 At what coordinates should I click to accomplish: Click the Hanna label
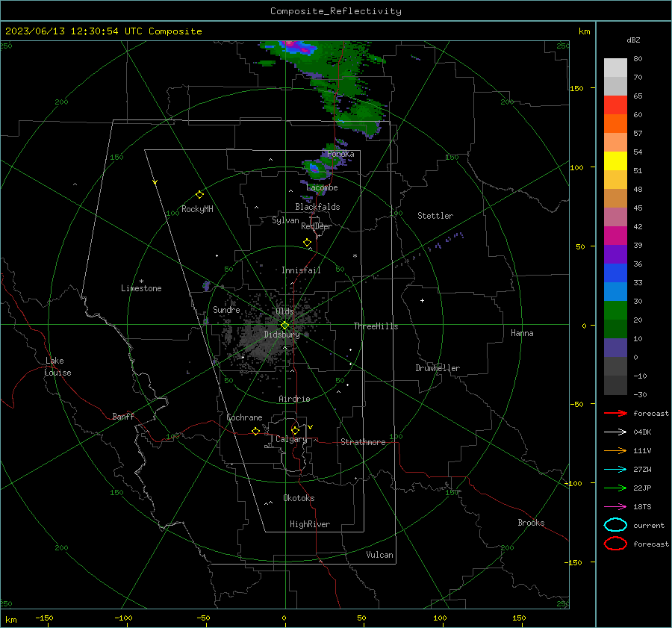[522, 333]
